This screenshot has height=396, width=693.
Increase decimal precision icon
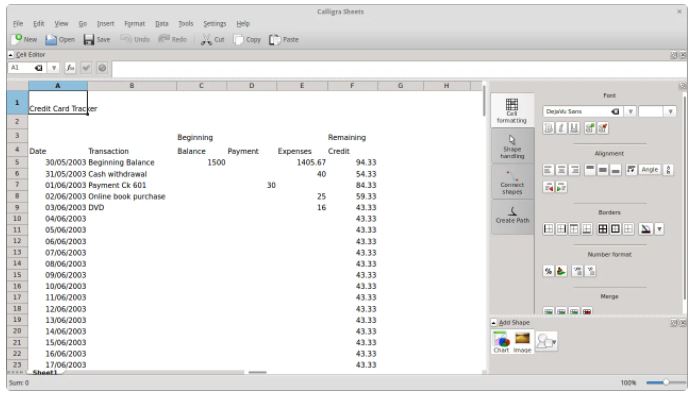coord(577,271)
